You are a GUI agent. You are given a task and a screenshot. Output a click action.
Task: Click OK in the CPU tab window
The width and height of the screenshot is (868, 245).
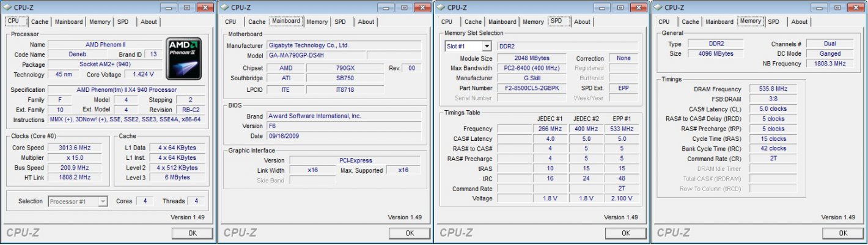coord(192,233)
